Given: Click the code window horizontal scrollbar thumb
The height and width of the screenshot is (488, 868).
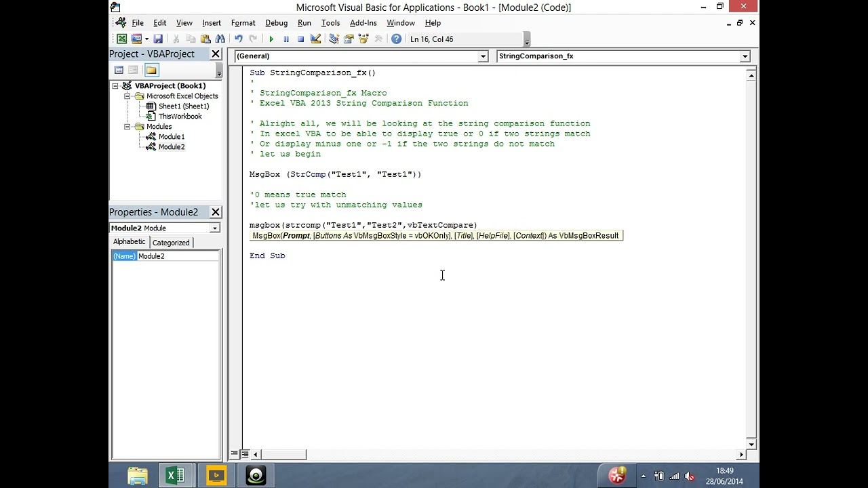Looking at the screenshot, I should pyautogui.click(x=283, y=455).
